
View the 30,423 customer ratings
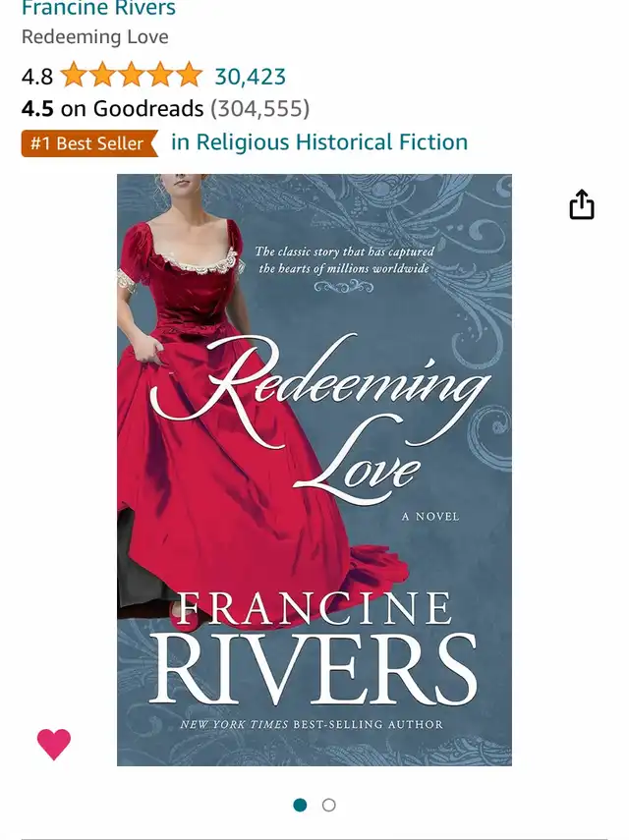pyautogui.click(x=251, y=77)
